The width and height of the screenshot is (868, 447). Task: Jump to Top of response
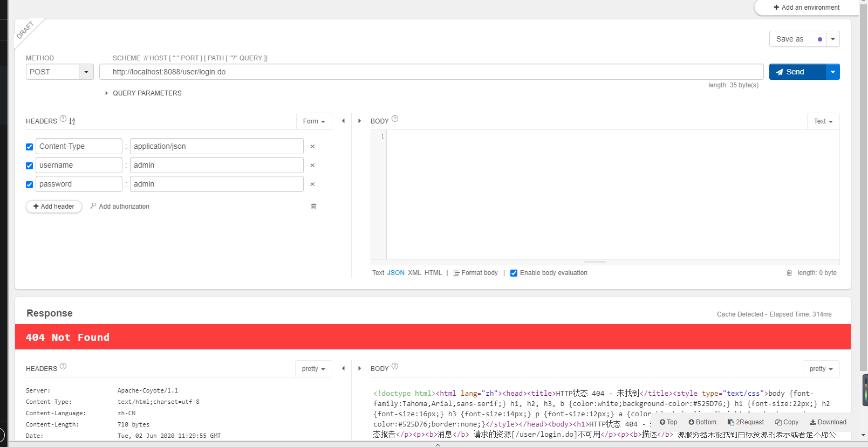click(668, 422)
